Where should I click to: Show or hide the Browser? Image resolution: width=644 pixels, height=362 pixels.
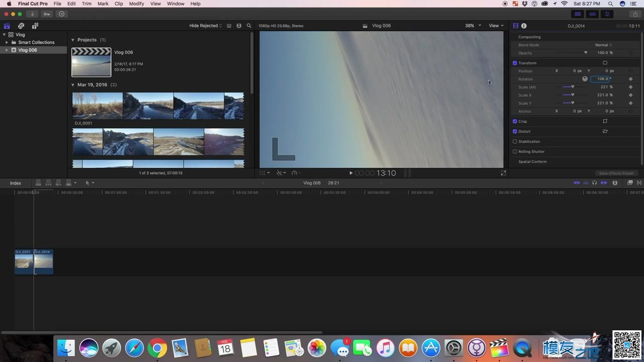[x=578, y=14]
